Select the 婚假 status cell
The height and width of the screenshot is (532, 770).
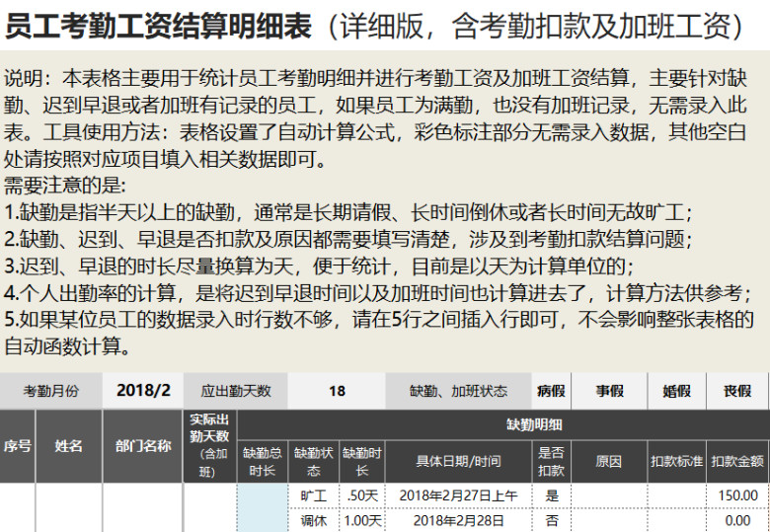[677, 391]
